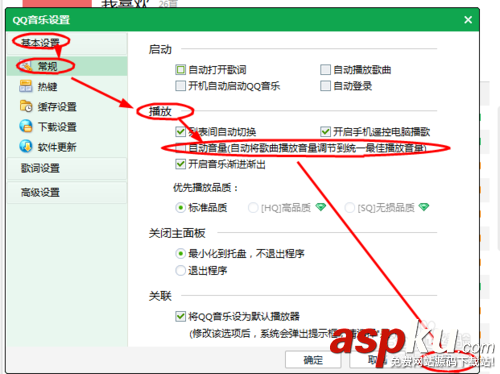Select 最小化到托盘，不退出程序 option
The height and width of the screenshot is (374, 500).
(180, 254)
